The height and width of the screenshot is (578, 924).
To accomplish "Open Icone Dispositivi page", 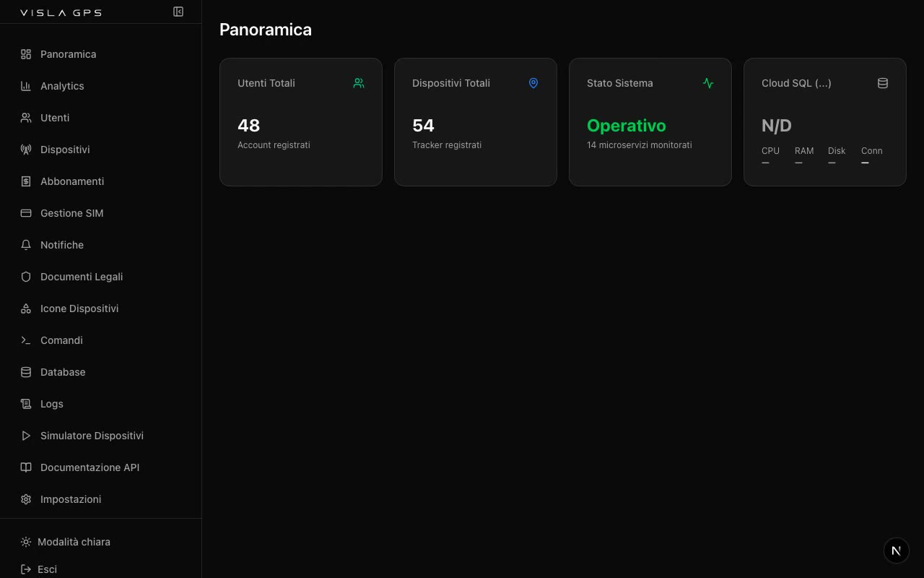I will click(101, 309).
